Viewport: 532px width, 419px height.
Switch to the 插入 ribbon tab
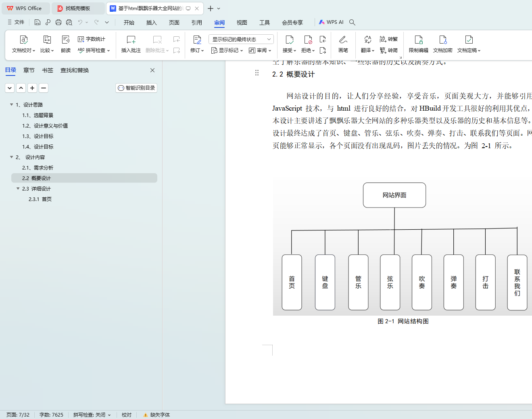[x=152, y=22]
